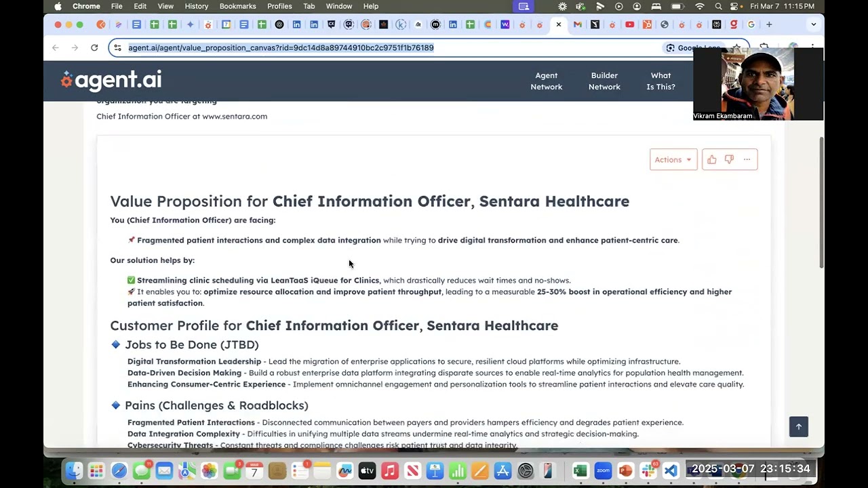Open the History menu
Viewport: 868px width, 488px height.
coord(197,6)
